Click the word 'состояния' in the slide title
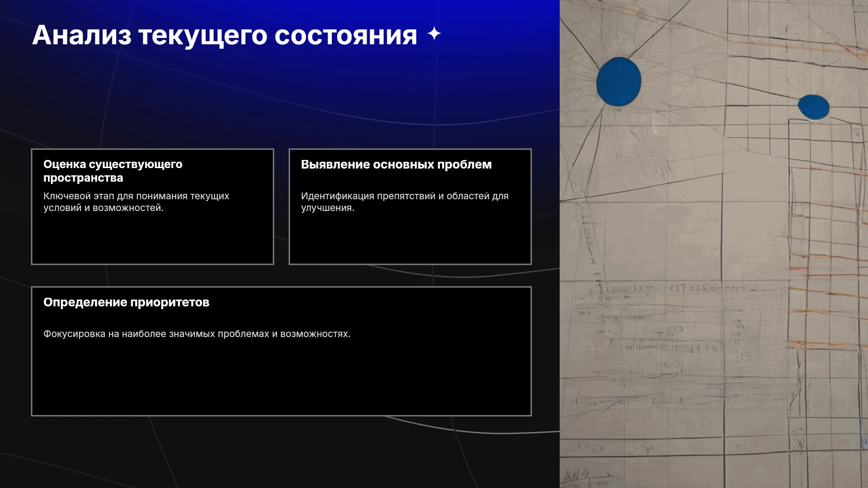This screenshot has height=488, width=868. pos(346,35)
